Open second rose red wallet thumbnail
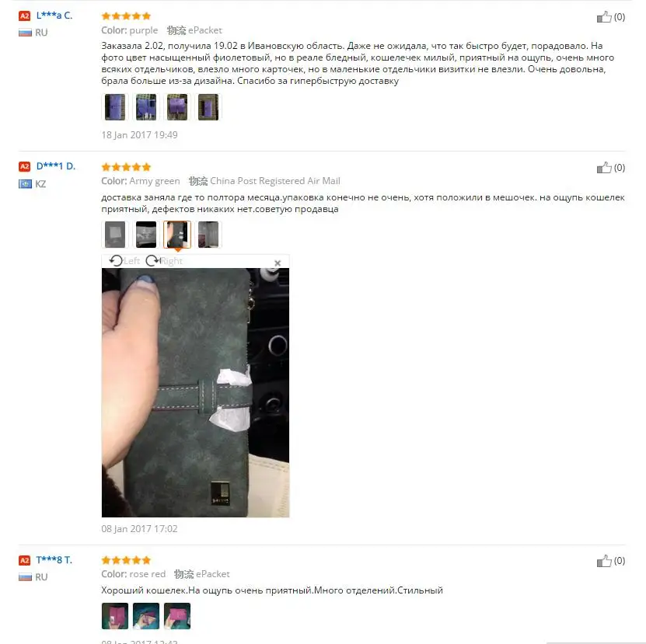The image size is (646, 644). click(x=146, y=616)
